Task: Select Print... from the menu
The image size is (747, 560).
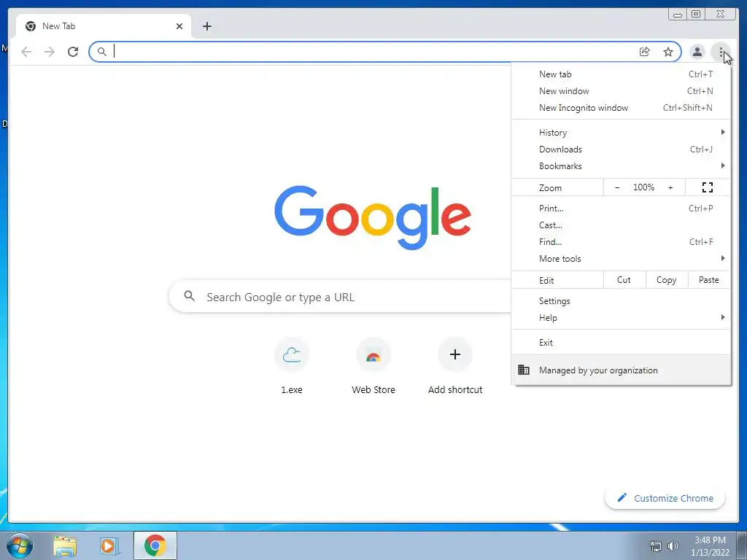Action: [x=622, y=208]
